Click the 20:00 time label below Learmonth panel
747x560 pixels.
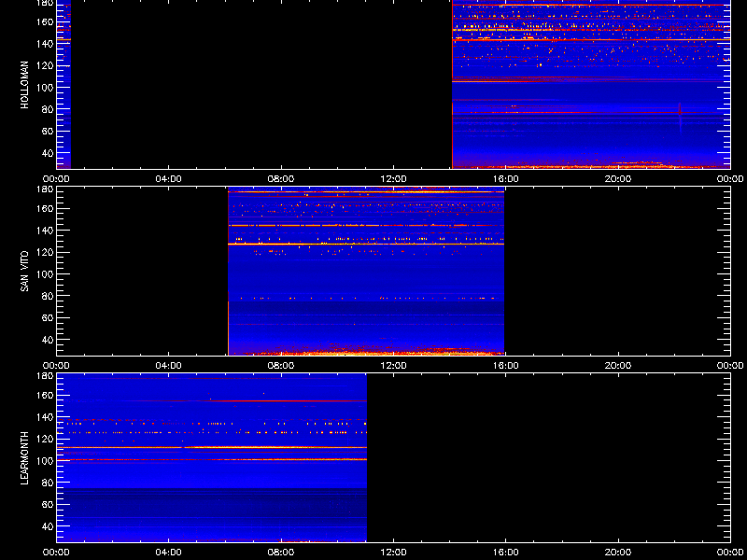pyautogui.click(x=618, y=553)
